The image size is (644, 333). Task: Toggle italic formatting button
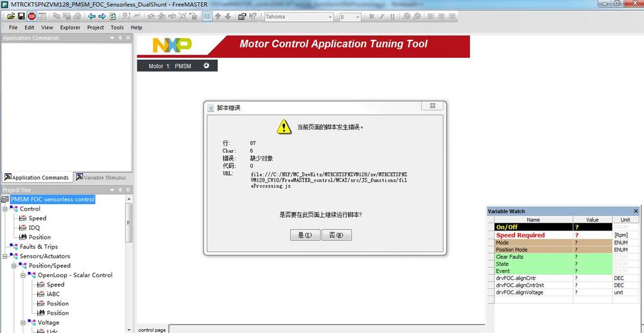point(382,16)
